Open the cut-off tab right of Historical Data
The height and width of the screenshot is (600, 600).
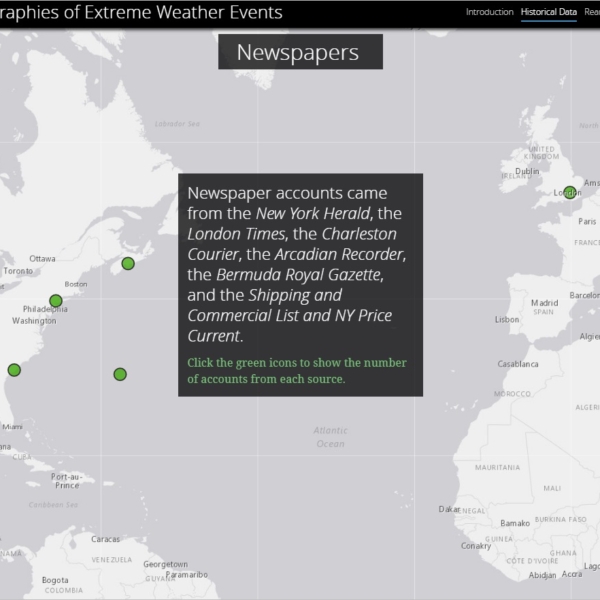point(591,13)
